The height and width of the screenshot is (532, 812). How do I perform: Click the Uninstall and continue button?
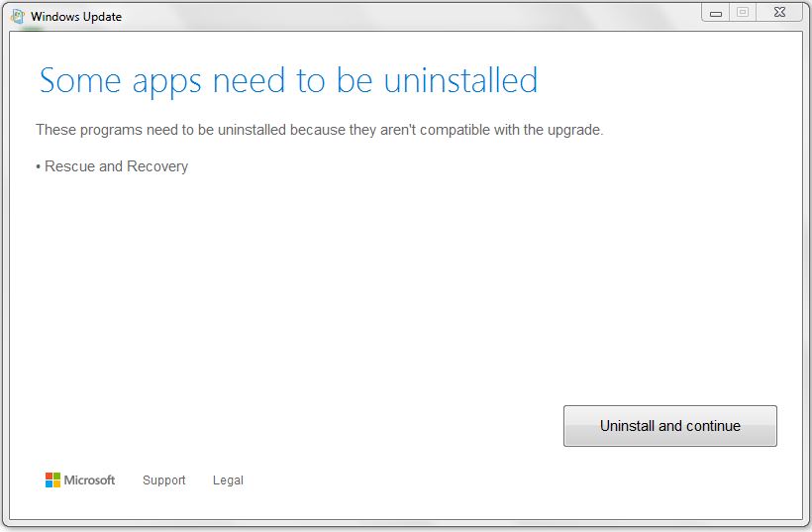point(670,426)
